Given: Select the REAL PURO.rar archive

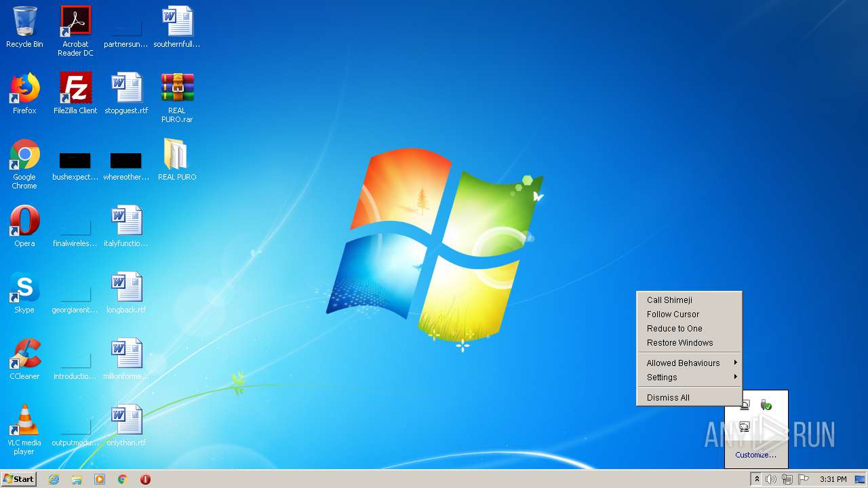Looking at the screenshot, I should coord(177,98).
